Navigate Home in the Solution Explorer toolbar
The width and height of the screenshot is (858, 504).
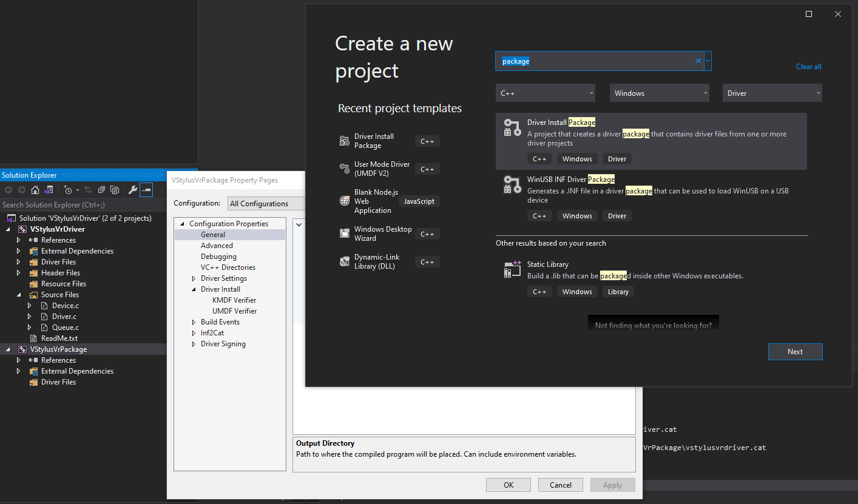[35, 190]
